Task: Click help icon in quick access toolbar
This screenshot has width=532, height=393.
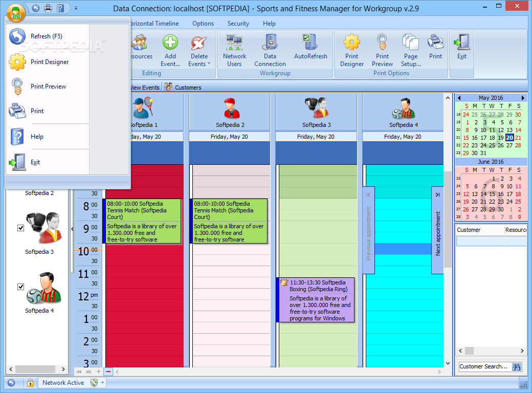Action: [x=60, y=8]
